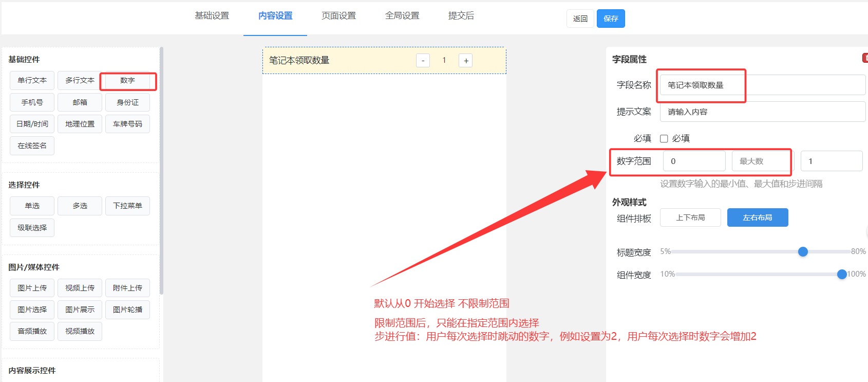This screenshot has width=868, height=382.
Task: Click the 组件宽度 slider handle
Action: point(842,275)
